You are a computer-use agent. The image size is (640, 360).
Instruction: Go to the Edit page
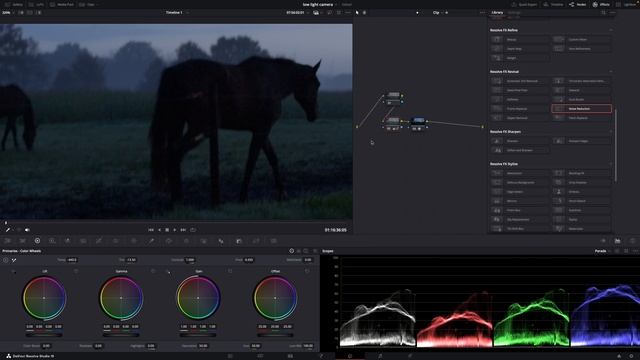[290, 356]
